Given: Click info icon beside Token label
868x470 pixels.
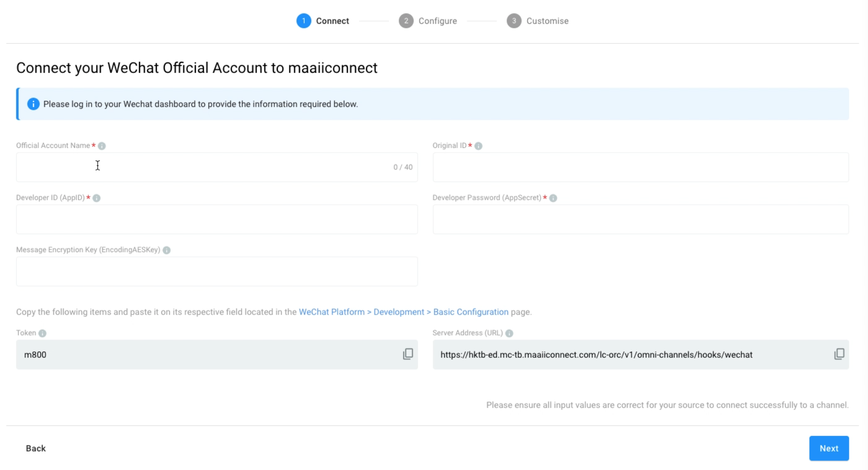Looking at the screenshot, I should click(42, 334).
